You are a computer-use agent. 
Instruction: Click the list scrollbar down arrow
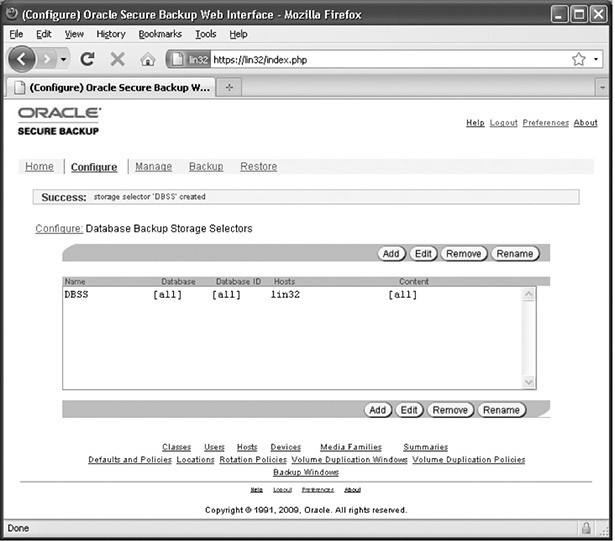(529, 381)
